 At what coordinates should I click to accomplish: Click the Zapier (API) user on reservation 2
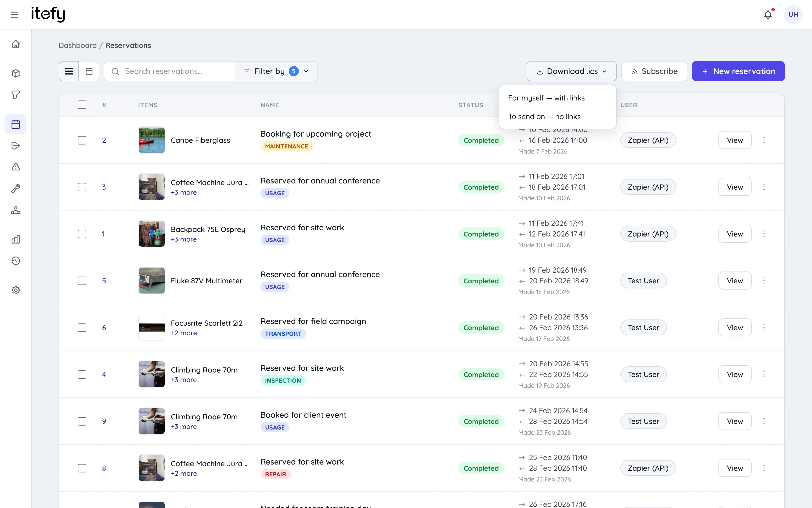click(x=648, y=140)
